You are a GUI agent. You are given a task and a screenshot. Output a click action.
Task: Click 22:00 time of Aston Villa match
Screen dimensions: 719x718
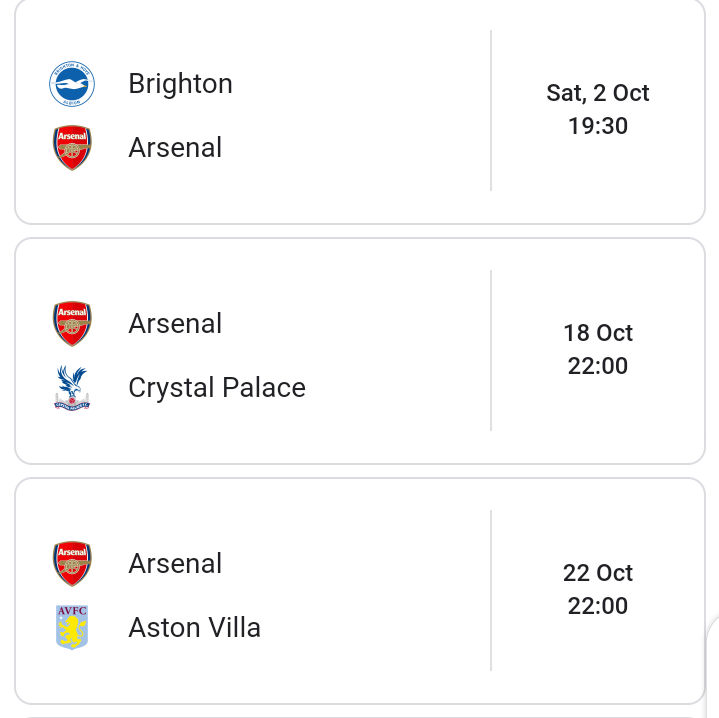pos(597,606)
